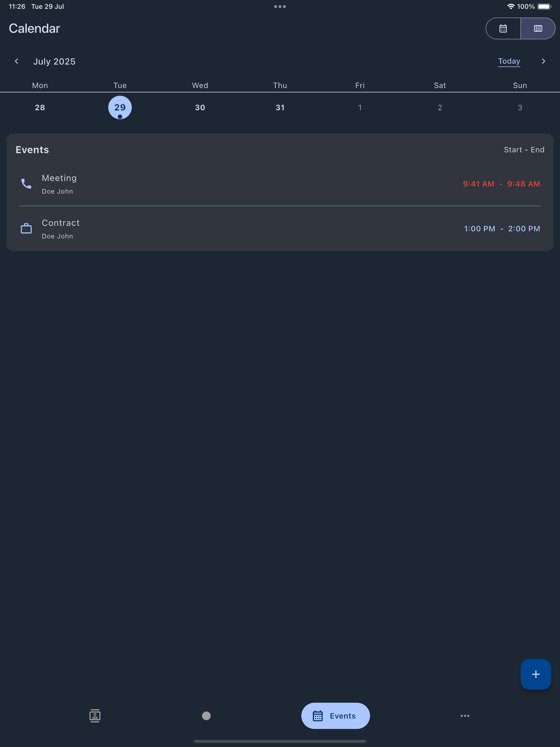Jump to Today

tap(509, 61)
